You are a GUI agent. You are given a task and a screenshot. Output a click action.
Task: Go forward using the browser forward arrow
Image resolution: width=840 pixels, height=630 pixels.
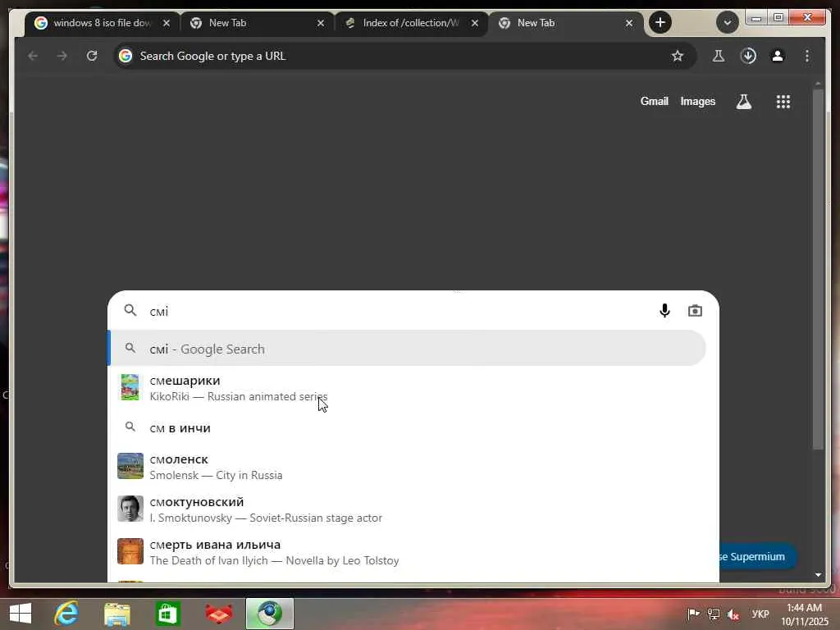62,56
